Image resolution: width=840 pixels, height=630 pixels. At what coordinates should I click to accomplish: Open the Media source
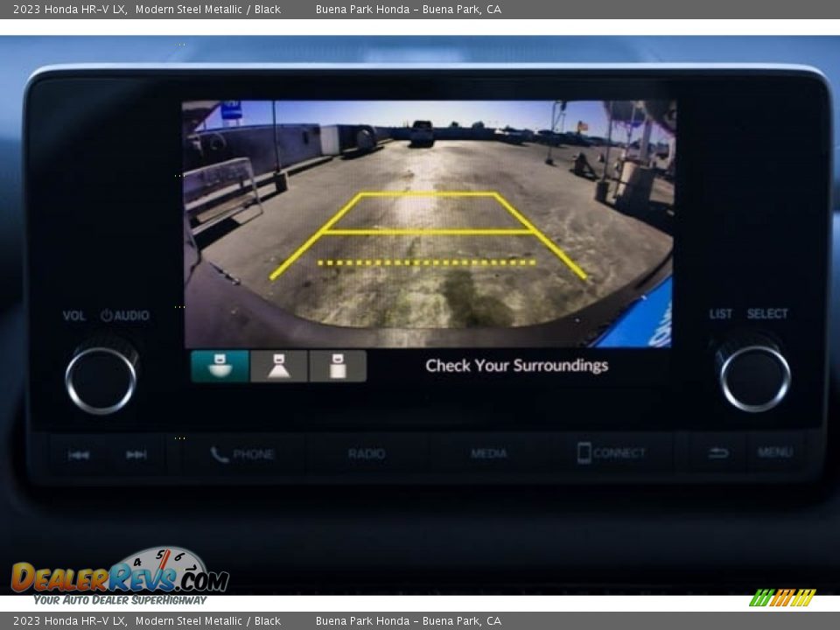pos(488,453)
